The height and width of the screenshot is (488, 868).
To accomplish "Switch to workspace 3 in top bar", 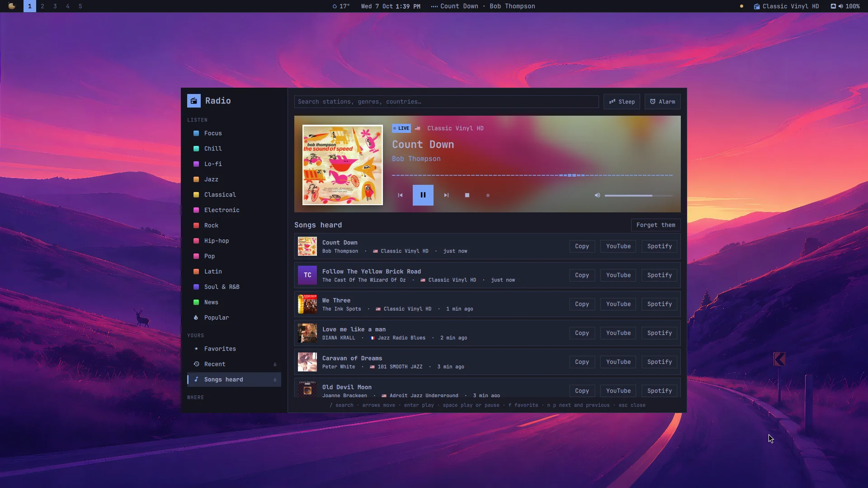I will [x=55, y=6].
